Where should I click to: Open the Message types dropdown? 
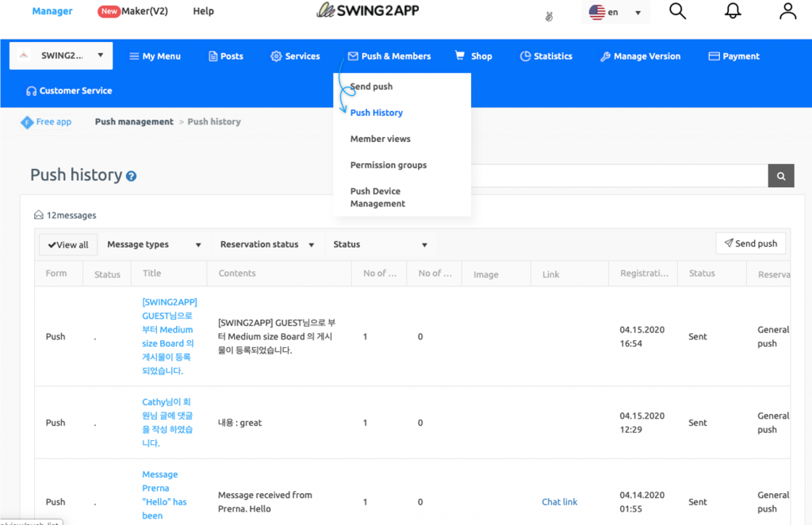click(x=155, y=244)
